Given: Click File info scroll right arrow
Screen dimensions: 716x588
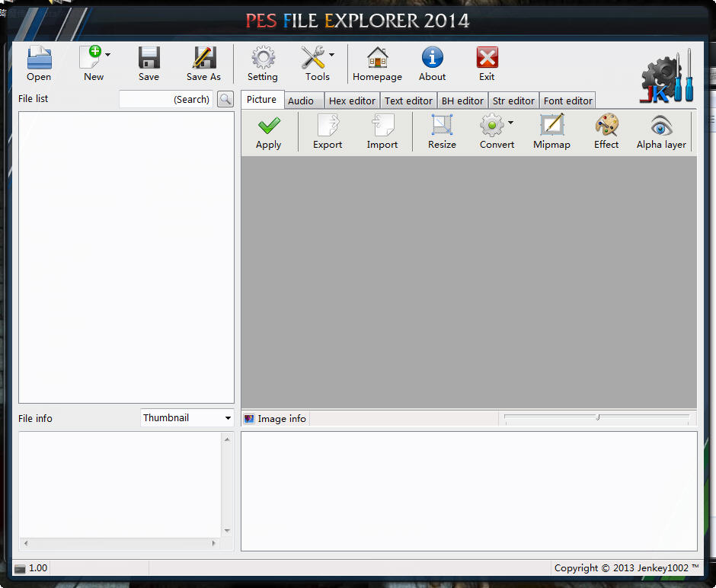Looking at the screenshot, I should (214, 543).
